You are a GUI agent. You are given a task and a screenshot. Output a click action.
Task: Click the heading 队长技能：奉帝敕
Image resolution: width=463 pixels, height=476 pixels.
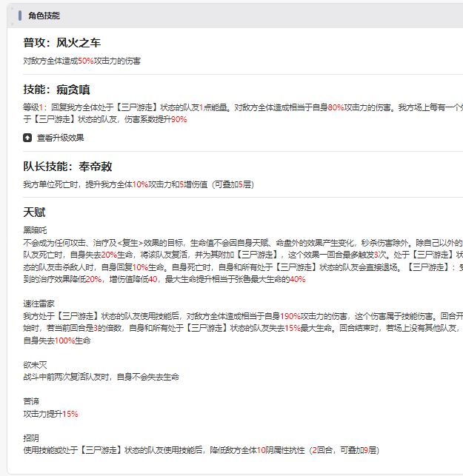click(67, 167)
